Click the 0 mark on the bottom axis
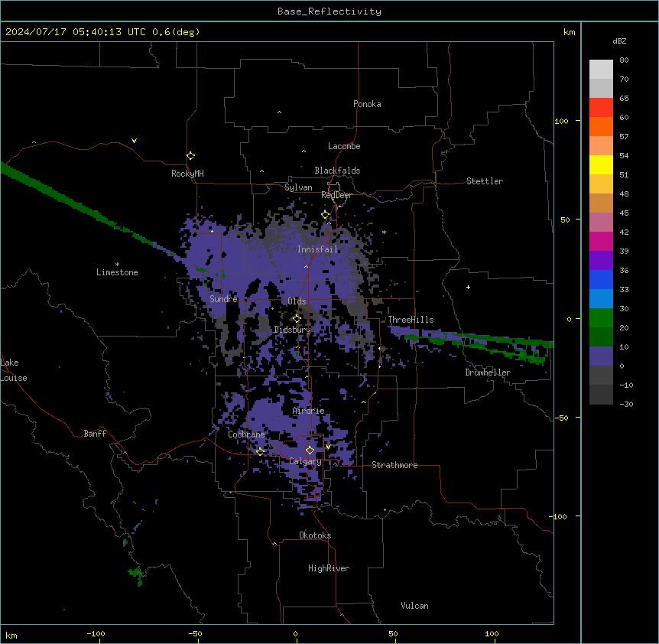 [295, 633]
